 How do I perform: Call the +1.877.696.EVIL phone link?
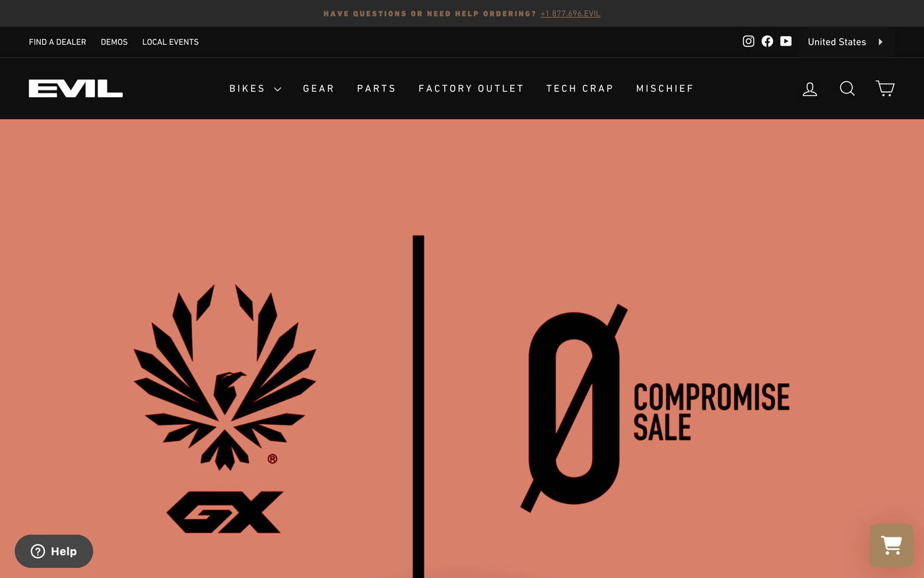coord(570,13)
